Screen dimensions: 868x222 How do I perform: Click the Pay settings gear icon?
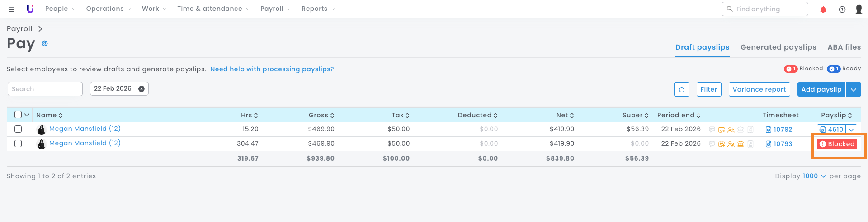coord(45,43)
